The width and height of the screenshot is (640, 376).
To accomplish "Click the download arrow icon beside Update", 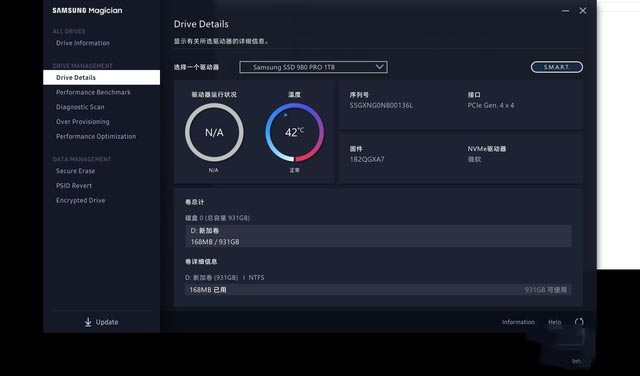I will 88,322.
